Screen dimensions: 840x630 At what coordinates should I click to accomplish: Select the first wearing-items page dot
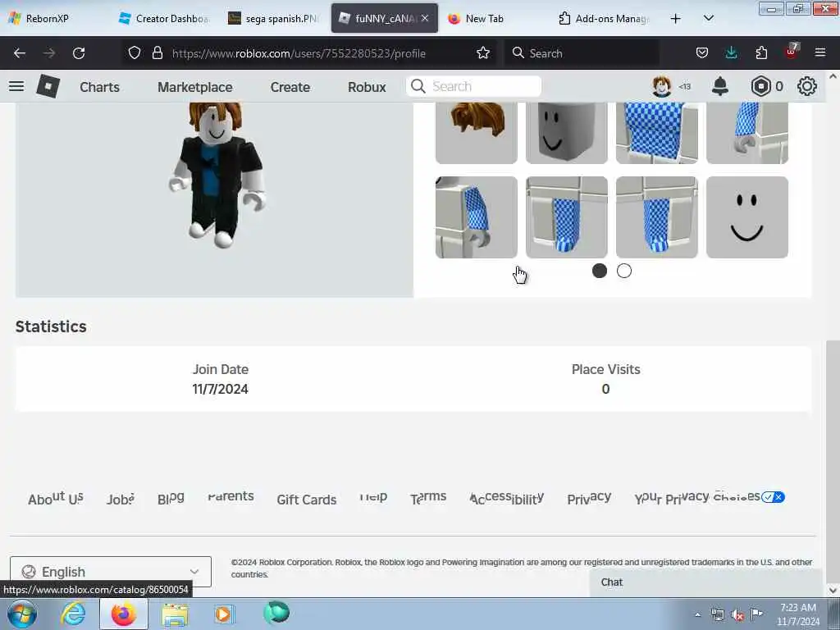[600, 271]
